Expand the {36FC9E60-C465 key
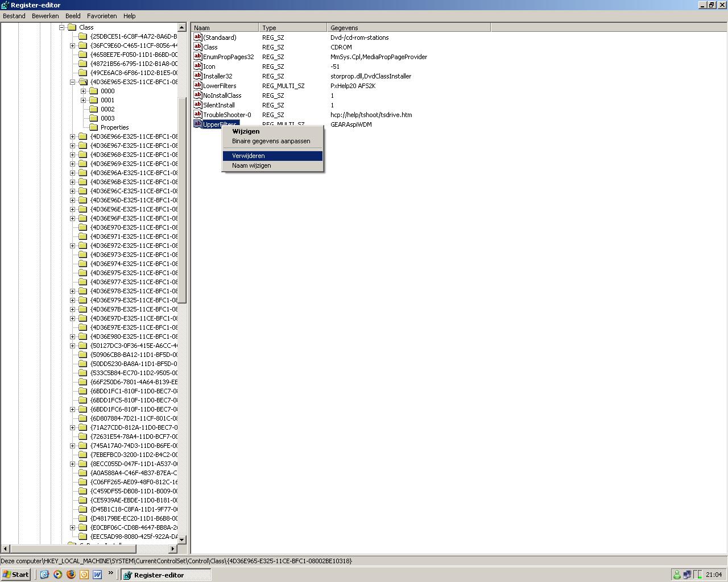 click(x=73, y=45)
